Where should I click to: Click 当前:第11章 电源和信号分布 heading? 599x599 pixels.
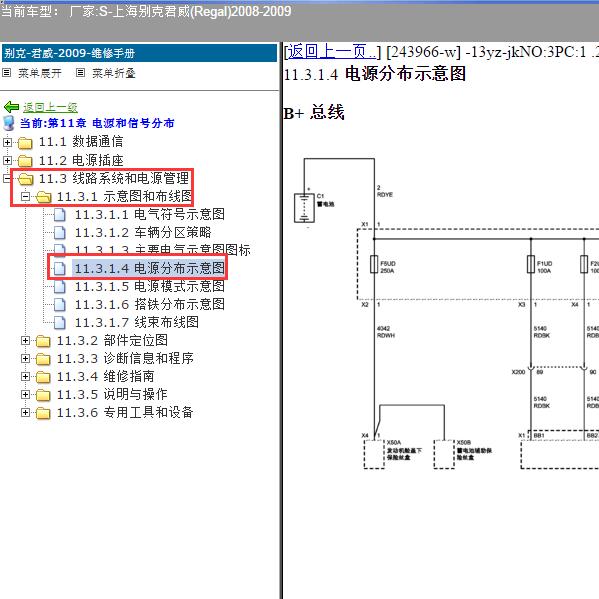pos(97,123)
